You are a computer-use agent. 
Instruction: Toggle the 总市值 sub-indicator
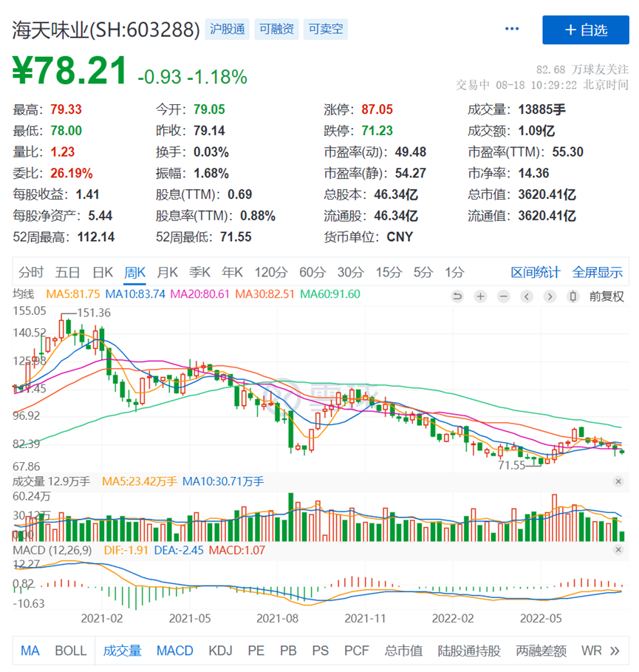[403, 651]
